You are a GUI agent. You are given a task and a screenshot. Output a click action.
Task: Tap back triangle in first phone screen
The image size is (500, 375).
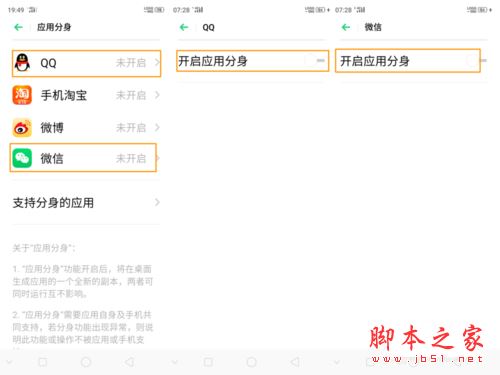pyautogui.click(x=129, y=362)
